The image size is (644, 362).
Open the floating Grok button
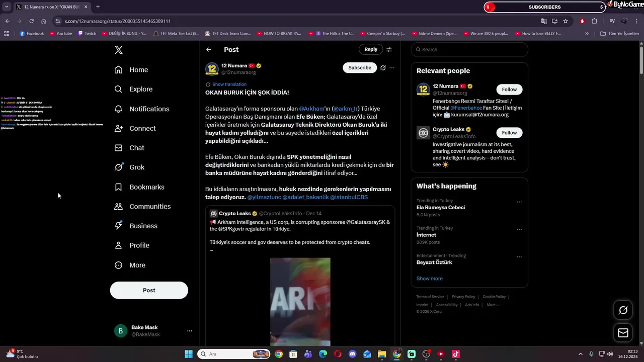pyautogui.click(x=623, y=310)
